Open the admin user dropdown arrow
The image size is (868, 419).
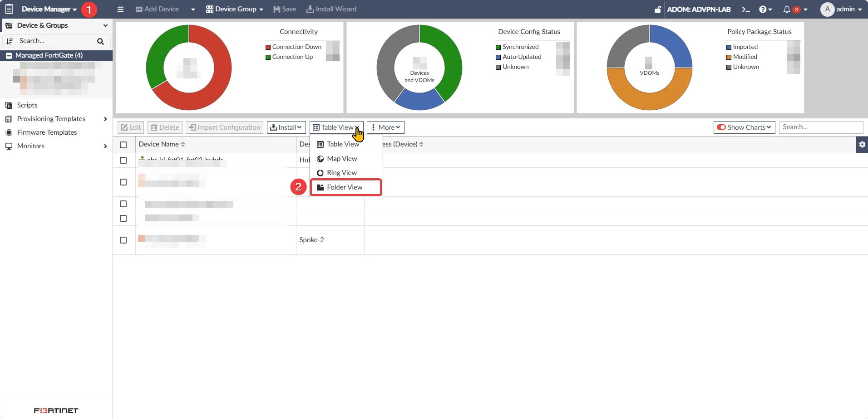click(x=860, y=9)
